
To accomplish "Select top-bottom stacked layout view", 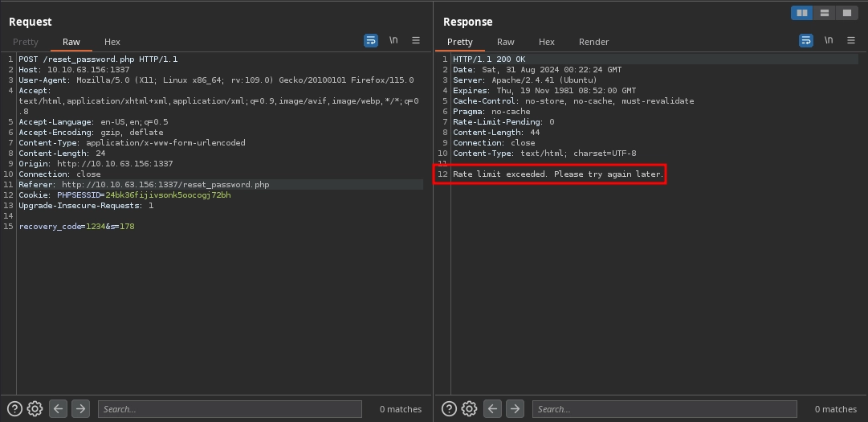I will pos(824,13).
